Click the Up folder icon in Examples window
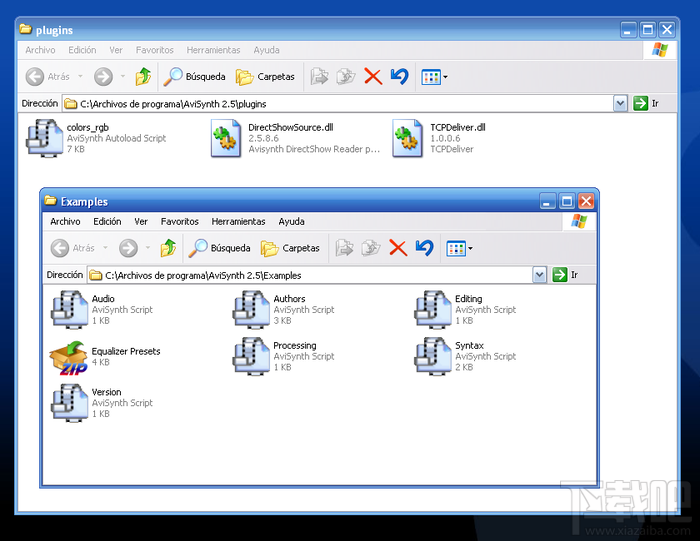This screenshot has height=541, width=700. tap(168, 248)
